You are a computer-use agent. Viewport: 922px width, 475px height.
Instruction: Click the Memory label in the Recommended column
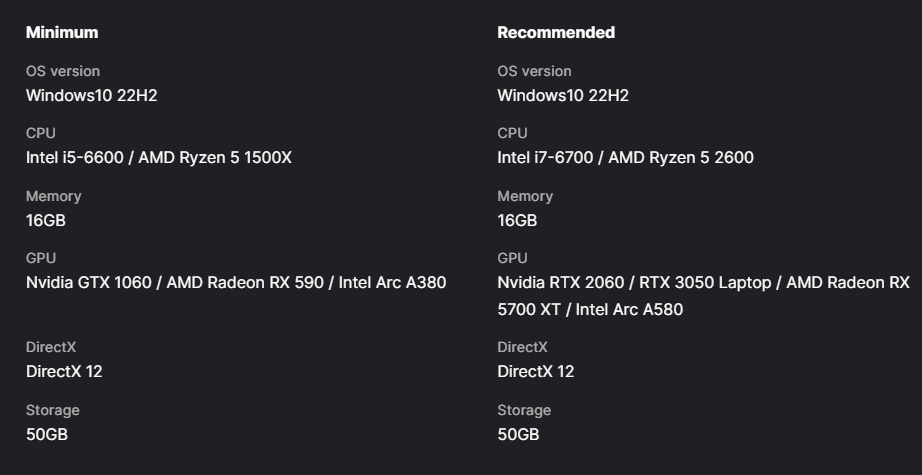pyautogui.click(x=525, y=196)
